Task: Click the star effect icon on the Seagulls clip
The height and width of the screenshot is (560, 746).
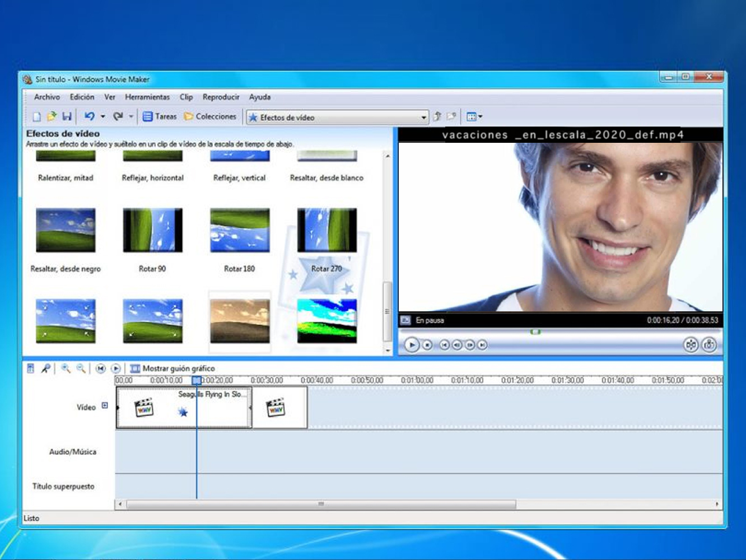Action: click(183, 412)
